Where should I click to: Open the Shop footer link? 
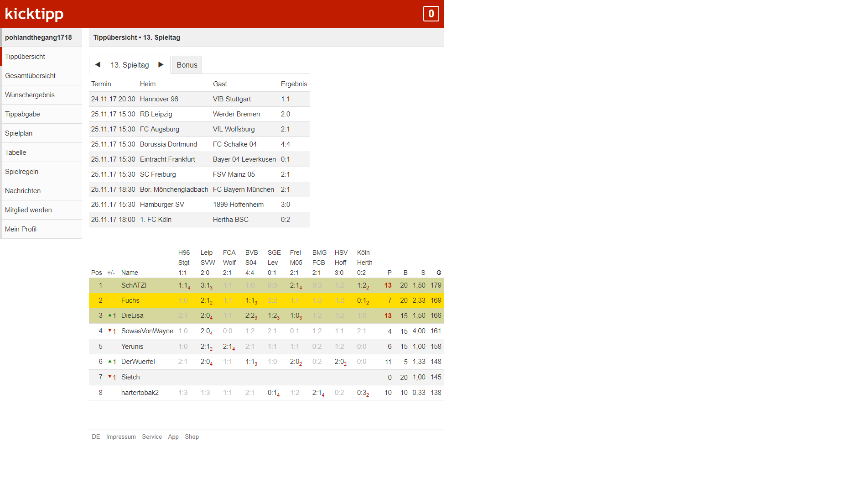(x=192, y=437)
